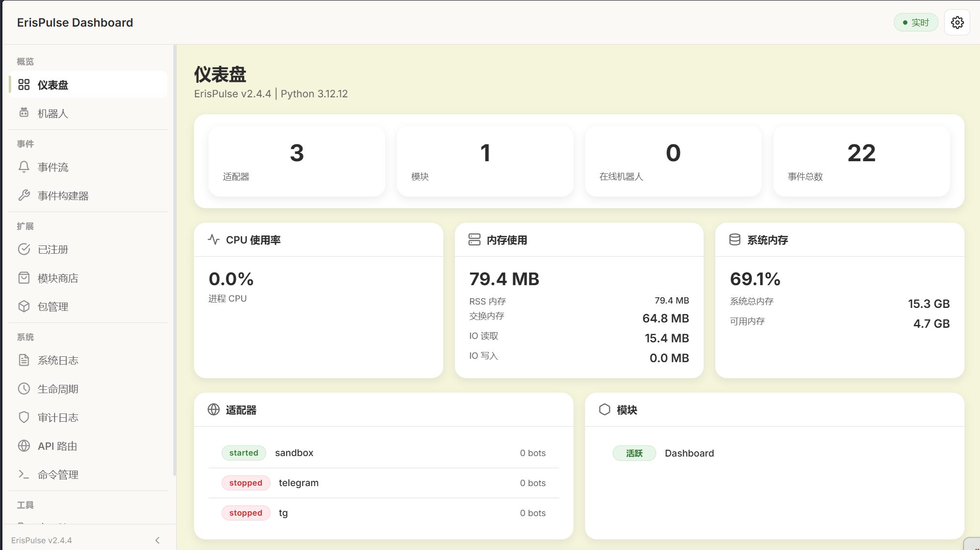
Task: Click the 交换内存 64.8 MB value
Action: (665, 318)
